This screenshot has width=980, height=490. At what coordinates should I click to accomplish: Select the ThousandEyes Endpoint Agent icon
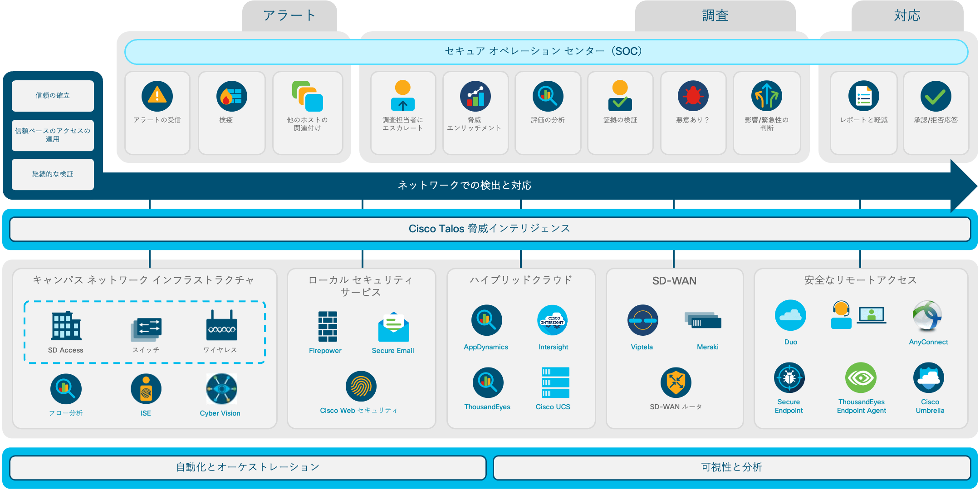click(x=861, y=377)
